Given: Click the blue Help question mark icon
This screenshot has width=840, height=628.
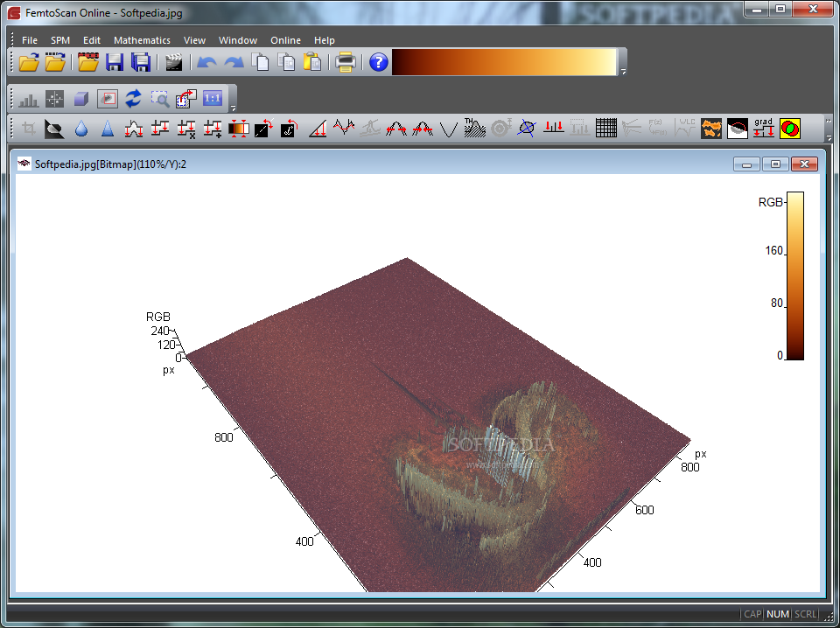Looking at the screenshot, I should pyautogui.click(x=378, y=62).
